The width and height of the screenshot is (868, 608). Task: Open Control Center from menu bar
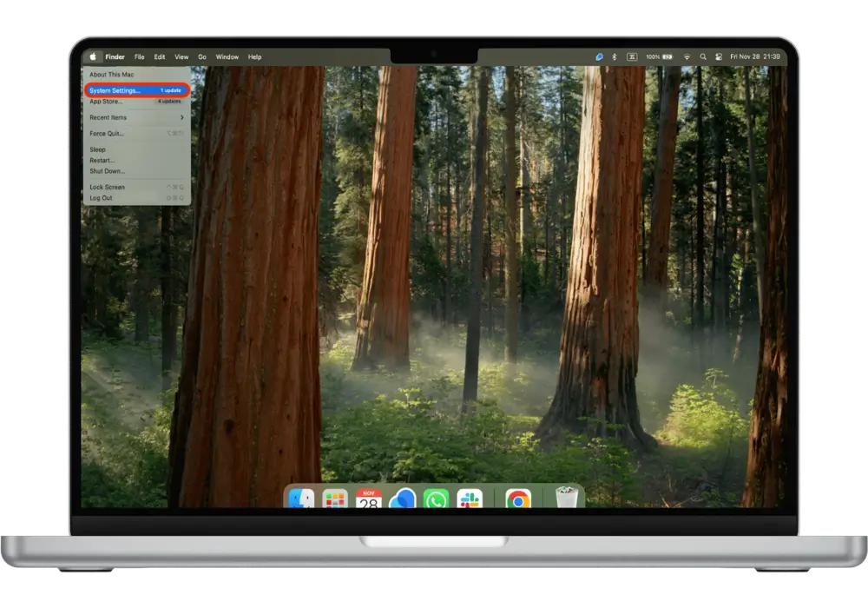click(719, 56)
